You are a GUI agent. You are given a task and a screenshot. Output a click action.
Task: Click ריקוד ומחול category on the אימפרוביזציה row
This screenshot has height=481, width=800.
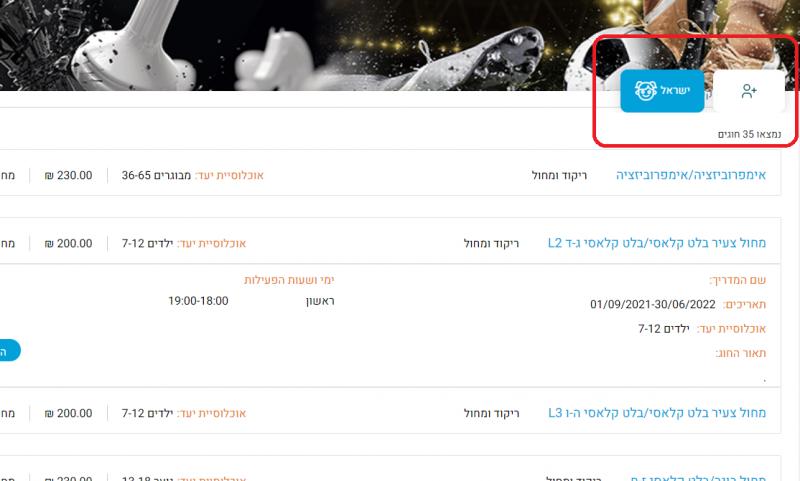[559, 175]
